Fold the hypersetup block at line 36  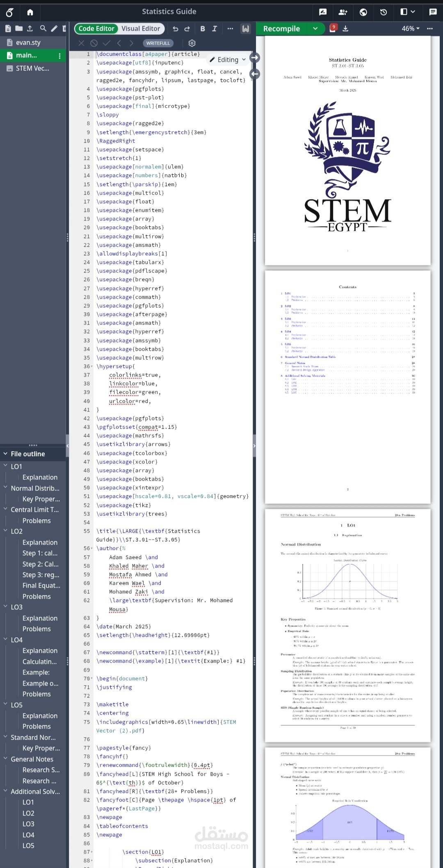(x=92, y=366)
